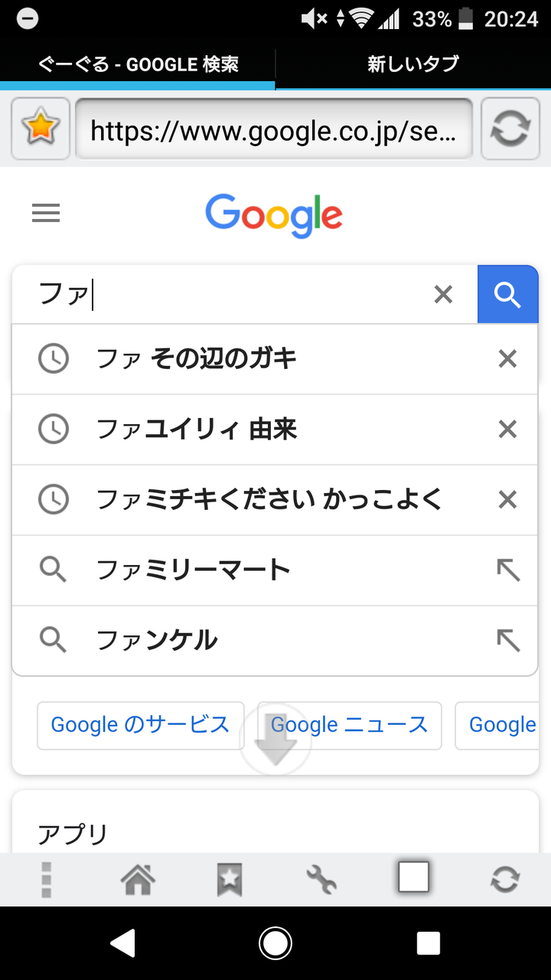Viewport: 551px width, 980px height.
Task: Tap the star bookmark icon beside URL
Action: (x=41, y=129)
